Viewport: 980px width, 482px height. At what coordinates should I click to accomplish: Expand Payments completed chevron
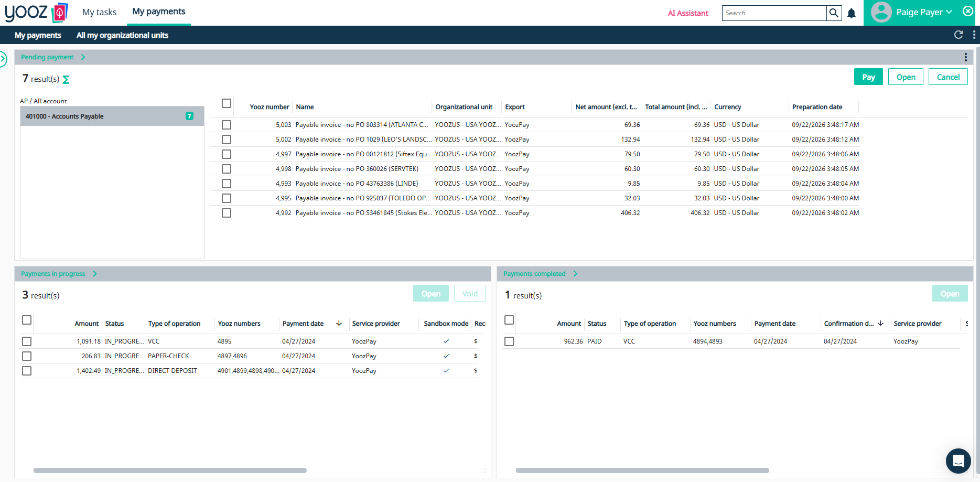coord(575,274)
